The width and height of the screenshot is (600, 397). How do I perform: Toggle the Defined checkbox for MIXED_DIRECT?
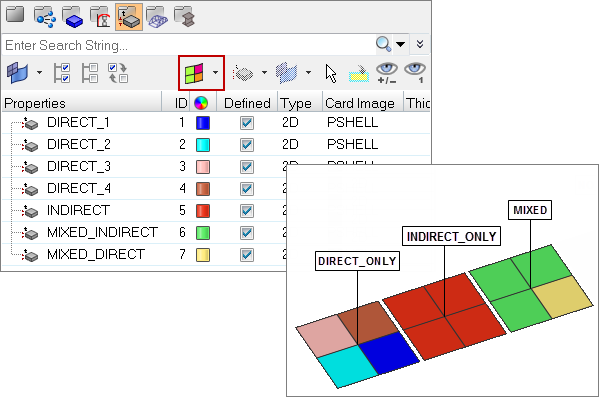pos(247,255)
